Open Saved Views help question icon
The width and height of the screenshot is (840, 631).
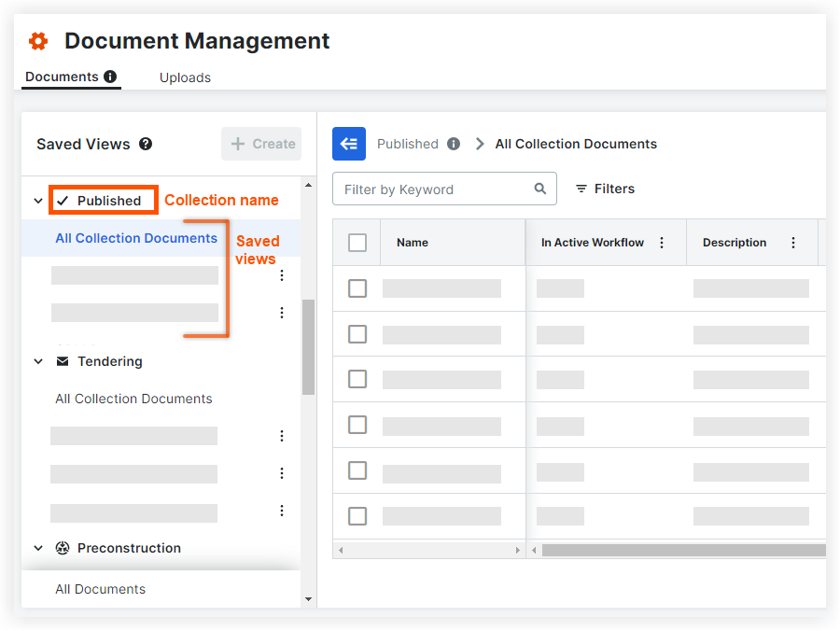pos(146,144)
